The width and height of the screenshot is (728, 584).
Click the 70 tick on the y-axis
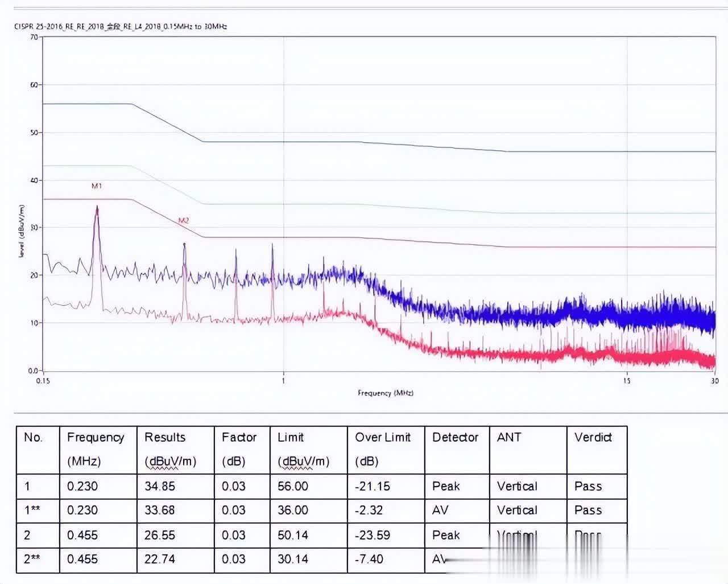pos(34,38)
